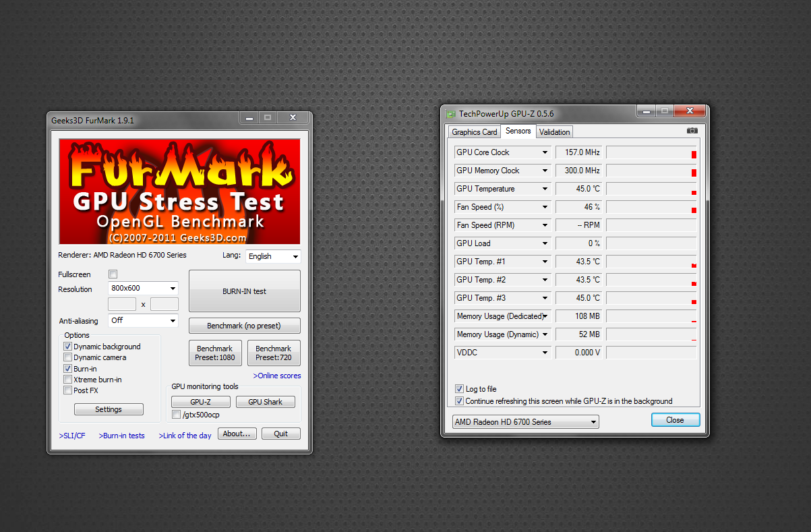
Task: Switch to the Graphics Card tab
Action: pyautogui.click(x=475, y=132)
